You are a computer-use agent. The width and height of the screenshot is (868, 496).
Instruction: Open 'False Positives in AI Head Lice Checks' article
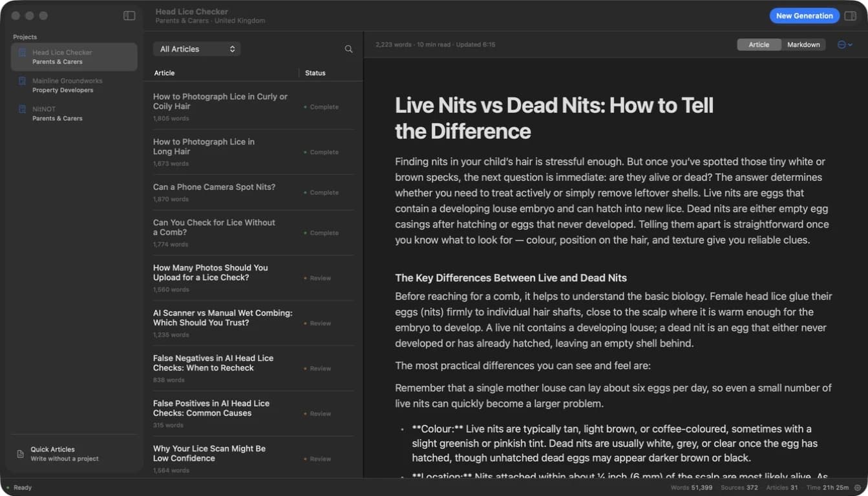click(x=253, y=414)
